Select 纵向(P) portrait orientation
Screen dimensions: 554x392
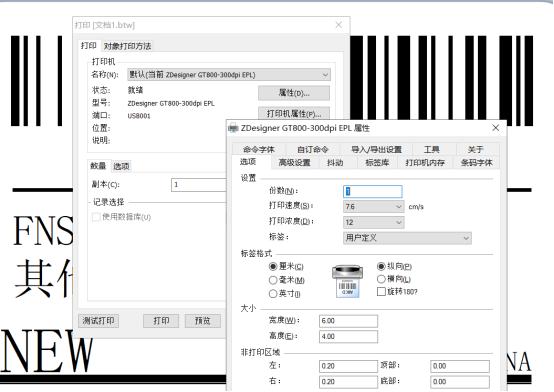pyautogui.click(x=381, y=266)
